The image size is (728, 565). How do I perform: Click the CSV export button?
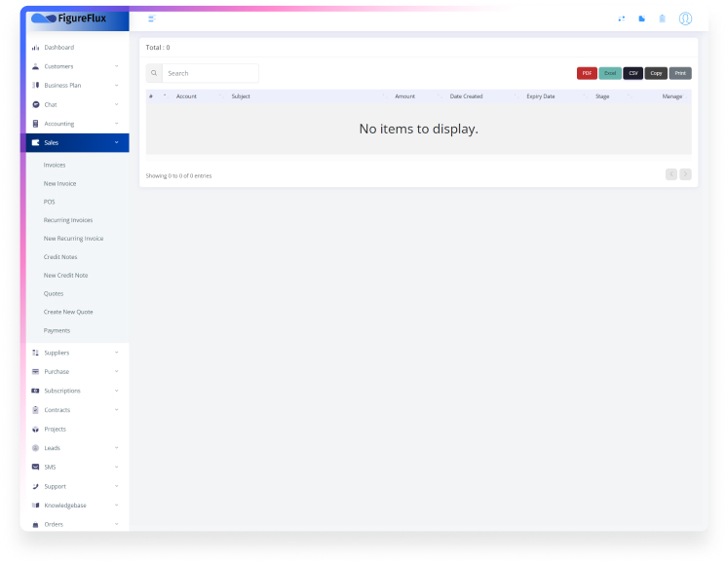[x=633, y=73]
